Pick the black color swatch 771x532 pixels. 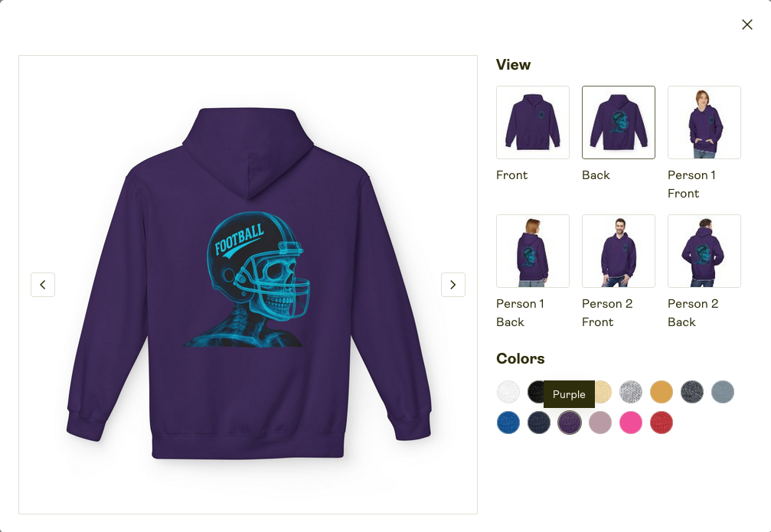coord(536,392)
